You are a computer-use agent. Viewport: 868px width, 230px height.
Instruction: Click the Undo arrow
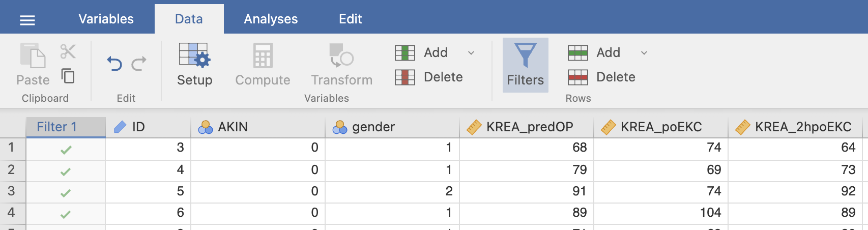tap(114, 64)
